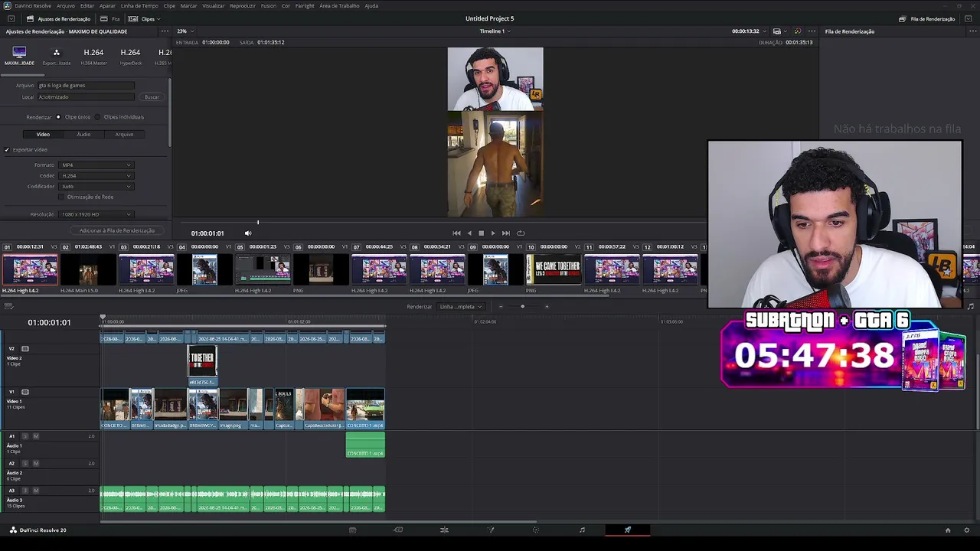Open the Media page icon
This screenshot has height=551, width=980.
(x=352, y=530)
